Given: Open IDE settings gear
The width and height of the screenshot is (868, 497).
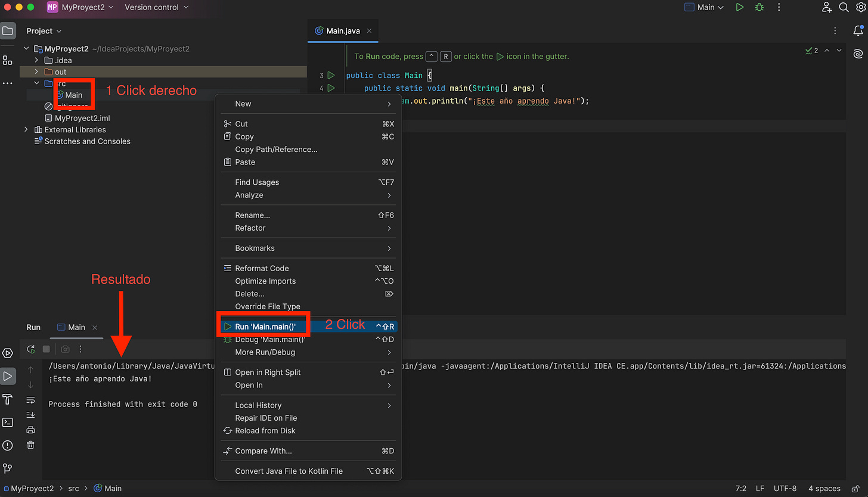Looking at the screenshot, I should click(861, 7).
